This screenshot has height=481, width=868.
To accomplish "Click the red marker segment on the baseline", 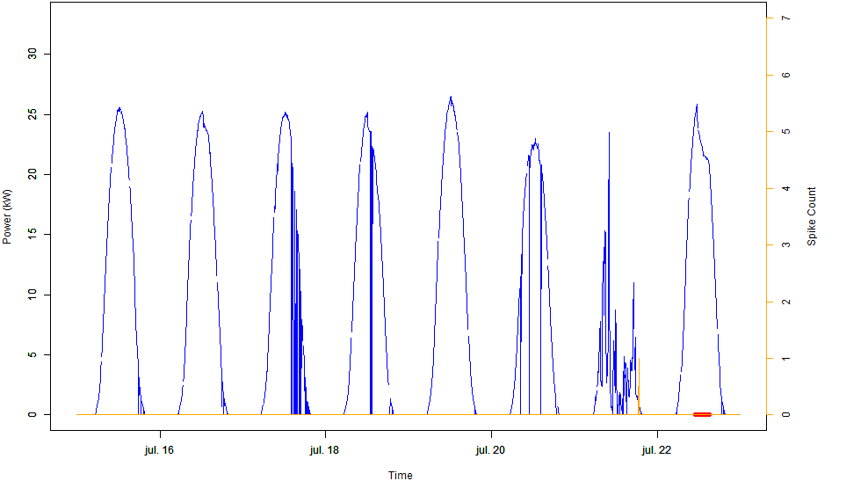I will tap(702, 414).
